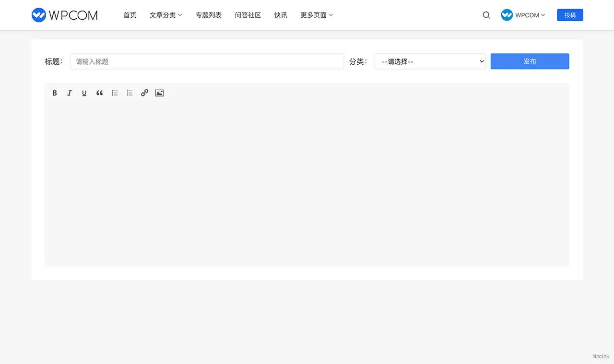Viewport: 614px width, 364px height.
Task: Click the WPCOM logo
Action: pyautogui.click(x=64, y=15)
